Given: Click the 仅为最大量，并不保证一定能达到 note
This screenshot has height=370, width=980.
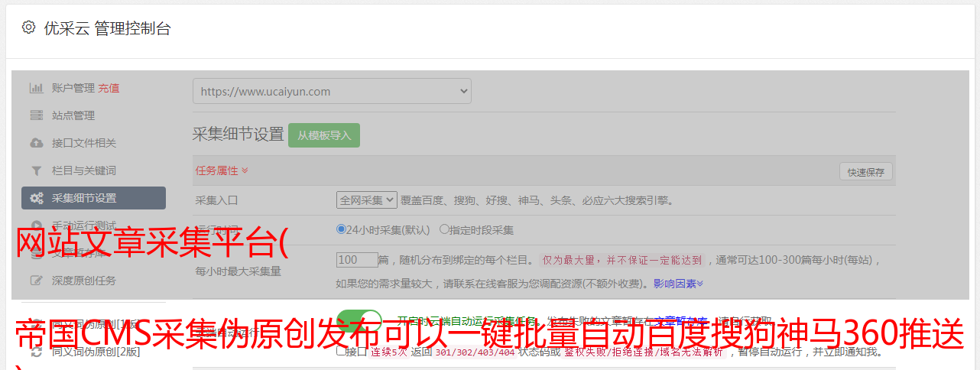Looking at the screenshot, I should (x=622, y=260).
